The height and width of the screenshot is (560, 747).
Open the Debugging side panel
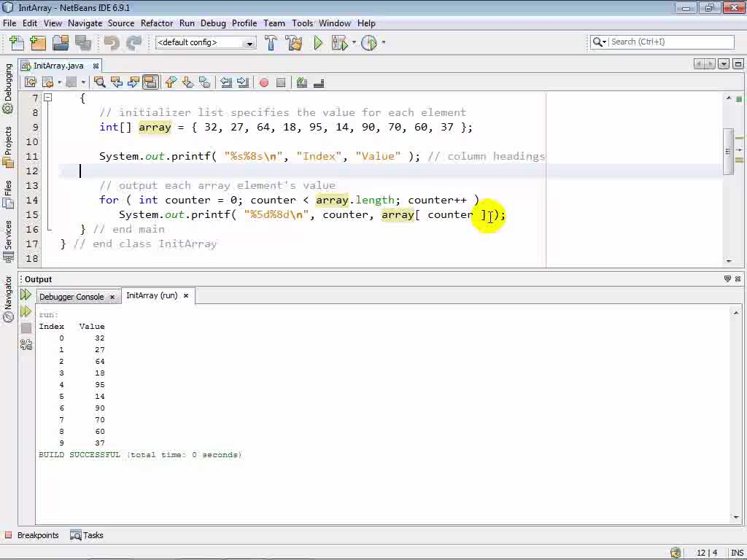[7, 88]
